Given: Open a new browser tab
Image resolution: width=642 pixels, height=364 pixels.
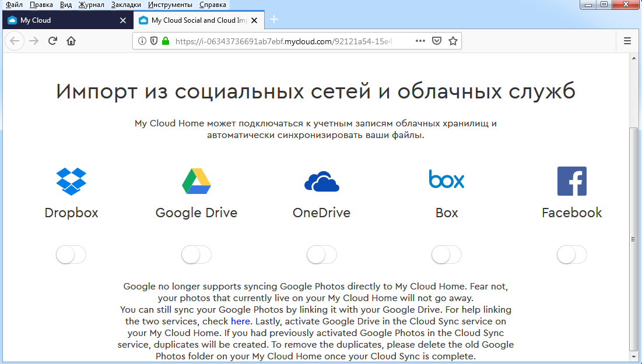Looking at the screenshot, I should click(274, 20).
